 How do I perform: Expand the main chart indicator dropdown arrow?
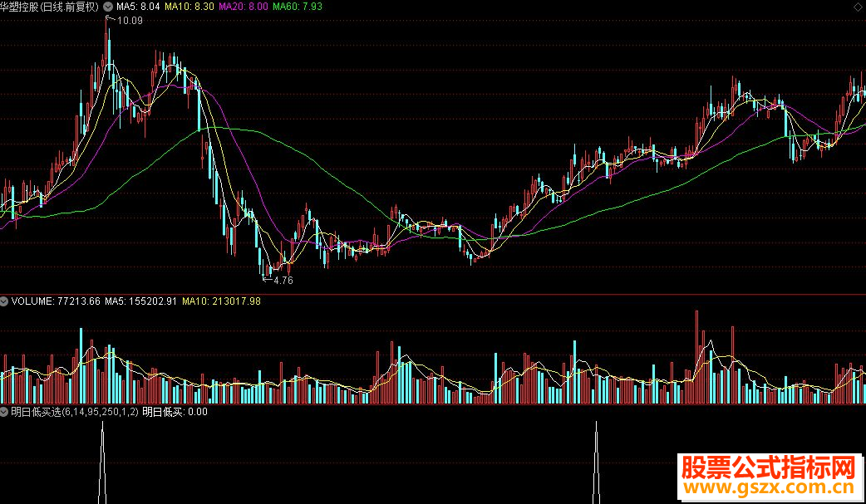click(108, 7)
